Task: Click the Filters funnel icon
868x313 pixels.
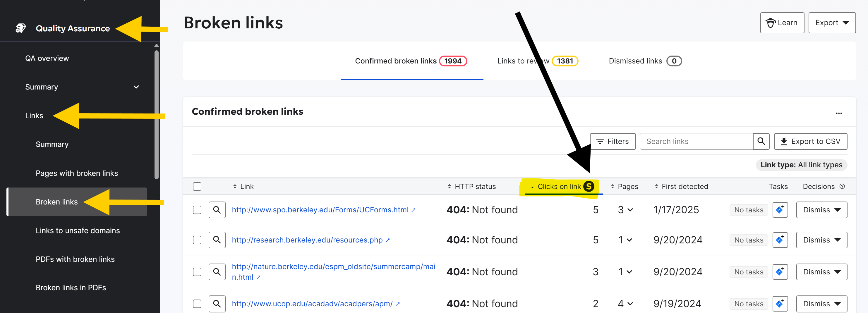Action: pyautogui.click(x=601, y=141)
